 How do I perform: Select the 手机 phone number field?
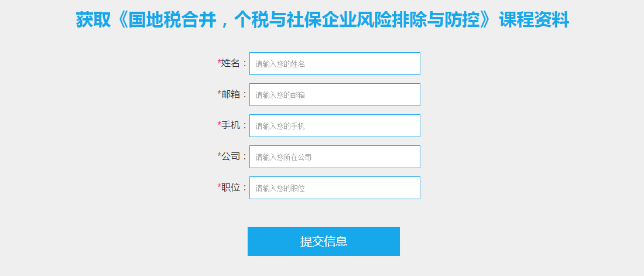(x=335, y=126)
